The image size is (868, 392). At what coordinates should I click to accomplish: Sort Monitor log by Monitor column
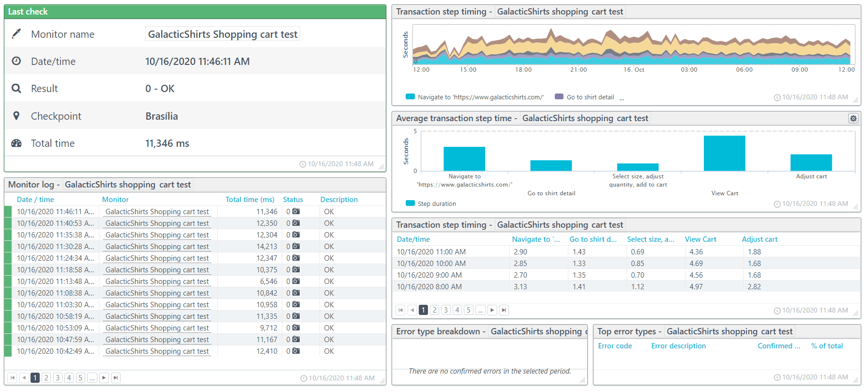coord(115,200)
